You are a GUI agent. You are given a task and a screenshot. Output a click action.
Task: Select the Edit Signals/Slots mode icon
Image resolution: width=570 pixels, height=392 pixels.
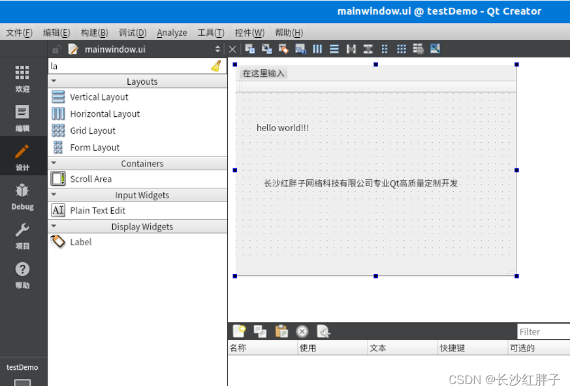(267, 49)
